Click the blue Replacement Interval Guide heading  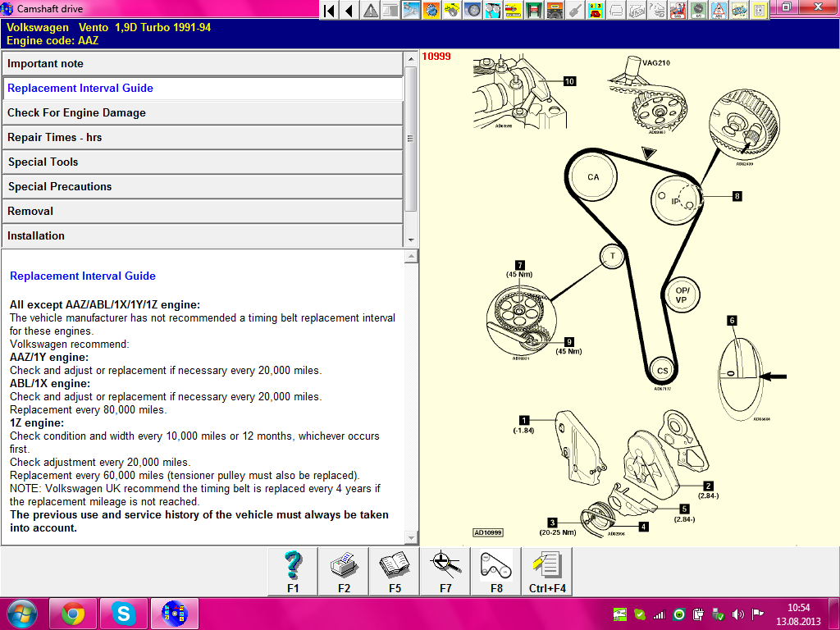(x=83, y=276)
